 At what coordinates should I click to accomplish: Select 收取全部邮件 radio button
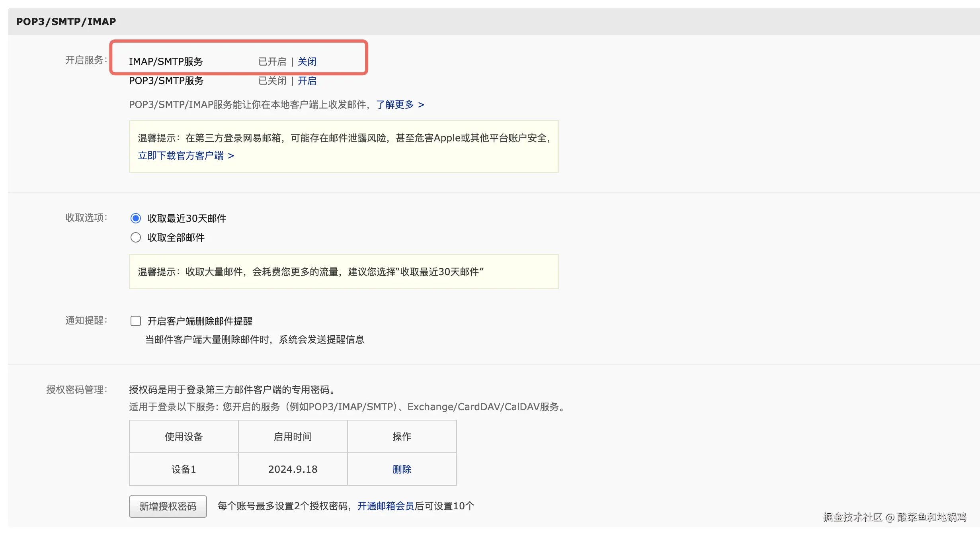(x=136, y=238)
